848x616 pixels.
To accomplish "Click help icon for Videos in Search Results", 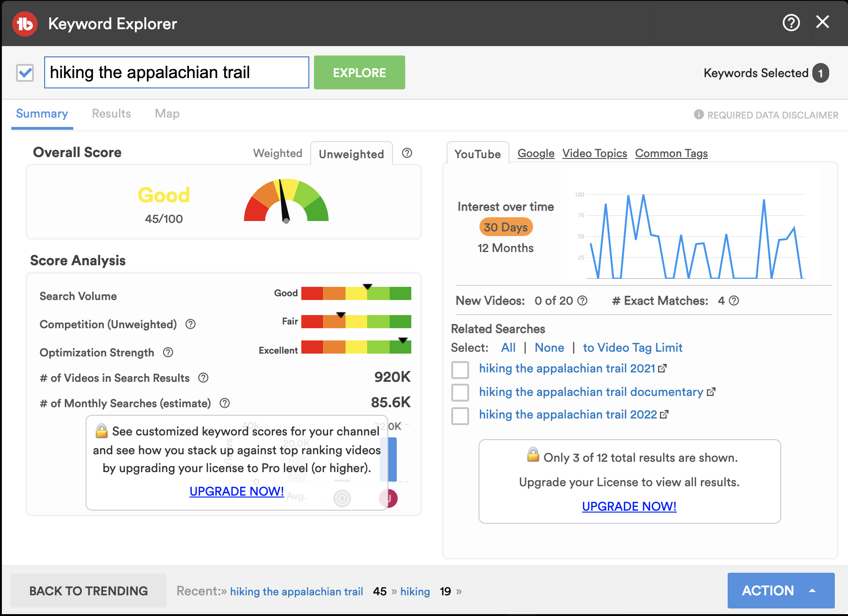I will click(x=203, y=378).
